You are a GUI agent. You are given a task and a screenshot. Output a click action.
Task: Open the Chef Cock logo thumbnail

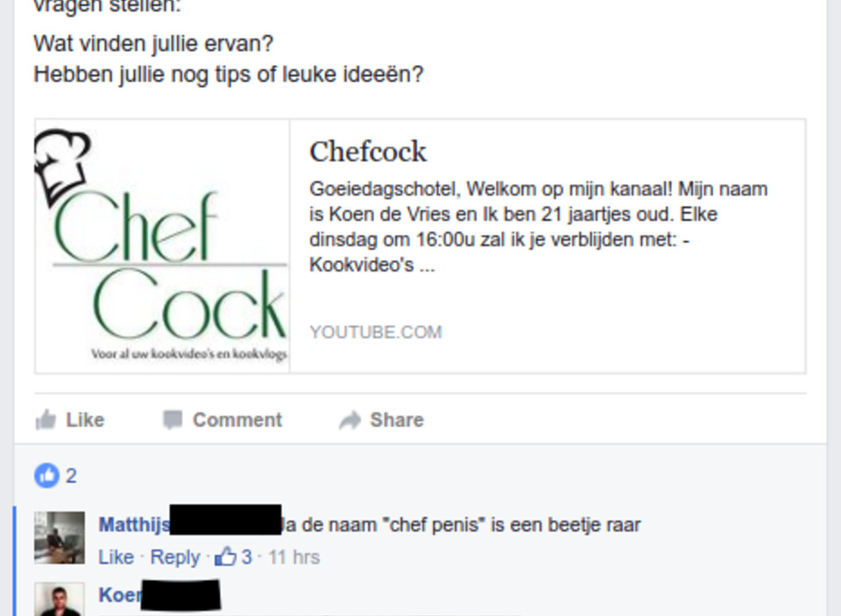point(162,246)
